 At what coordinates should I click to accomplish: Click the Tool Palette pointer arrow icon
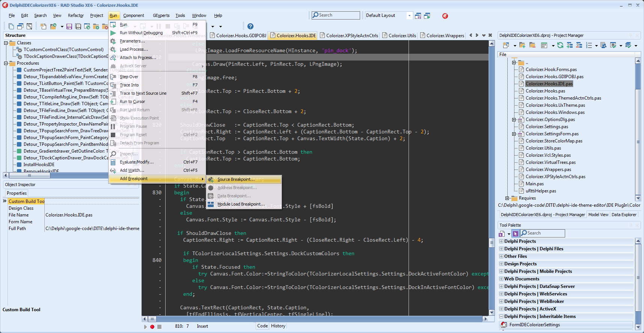(x=516, y=233)
